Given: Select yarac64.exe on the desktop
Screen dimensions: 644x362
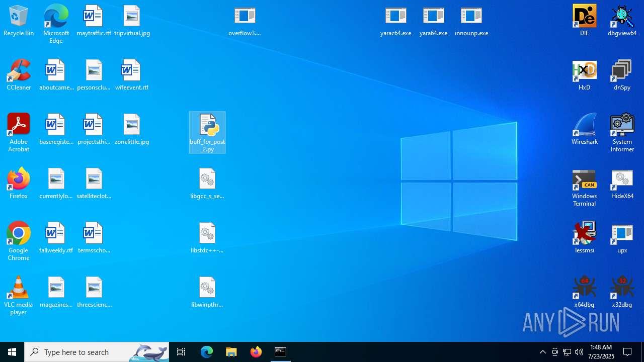Looking at the screenshot, I should tap(396, 21).
